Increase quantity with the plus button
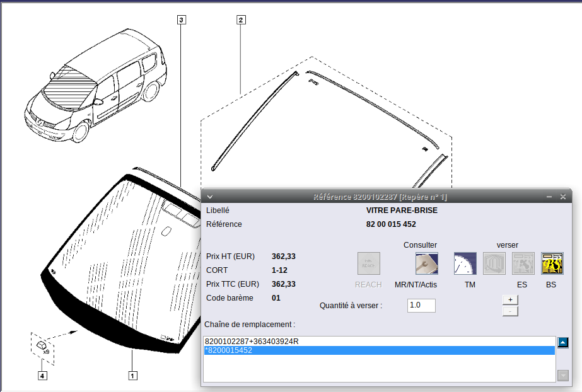The width and height of the screenshot is (582, 392). (510, 300)
